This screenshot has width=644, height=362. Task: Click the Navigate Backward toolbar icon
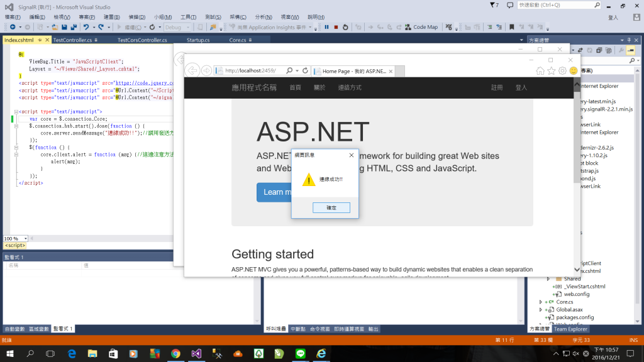point(13,27)
